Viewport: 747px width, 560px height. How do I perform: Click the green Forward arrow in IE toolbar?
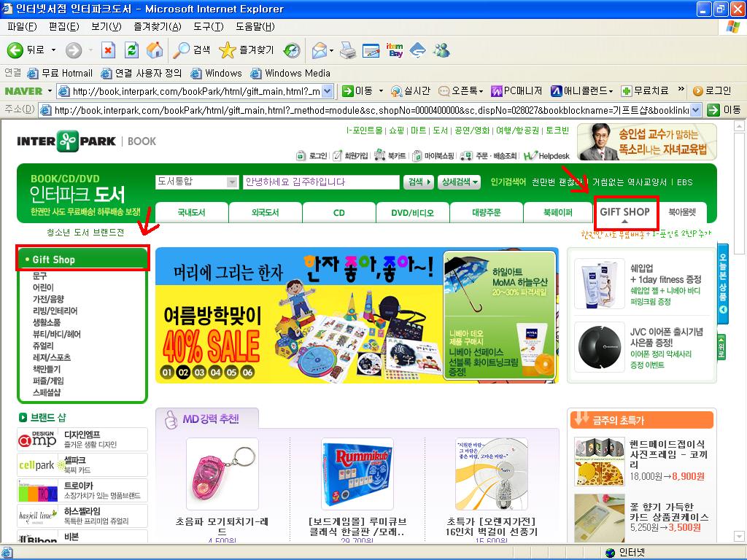click(x=74, y=50)
